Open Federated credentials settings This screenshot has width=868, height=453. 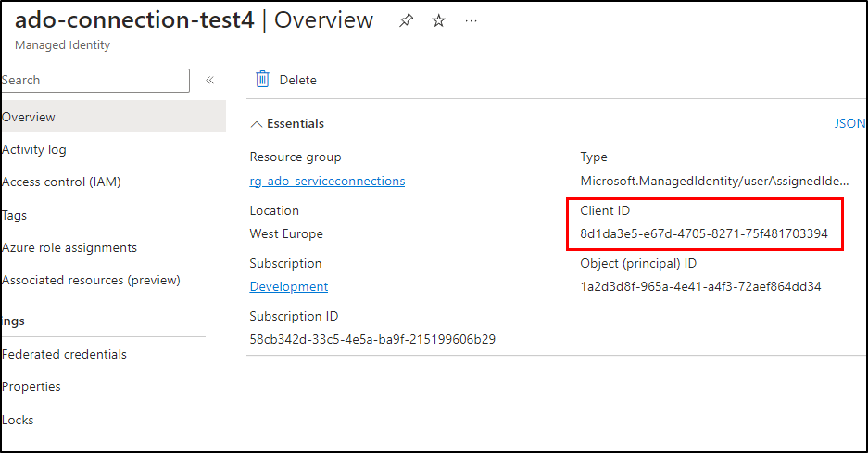[64, 354]
